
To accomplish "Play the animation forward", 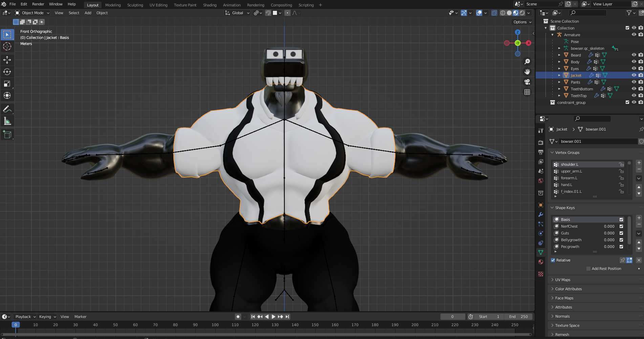I will [x=274, y=317].
